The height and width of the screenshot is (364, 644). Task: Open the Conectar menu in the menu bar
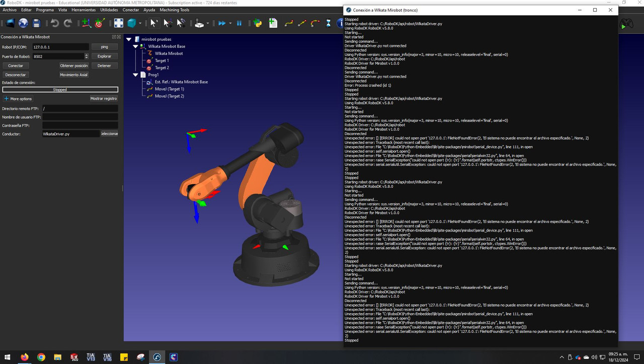[x=131, y=10]
